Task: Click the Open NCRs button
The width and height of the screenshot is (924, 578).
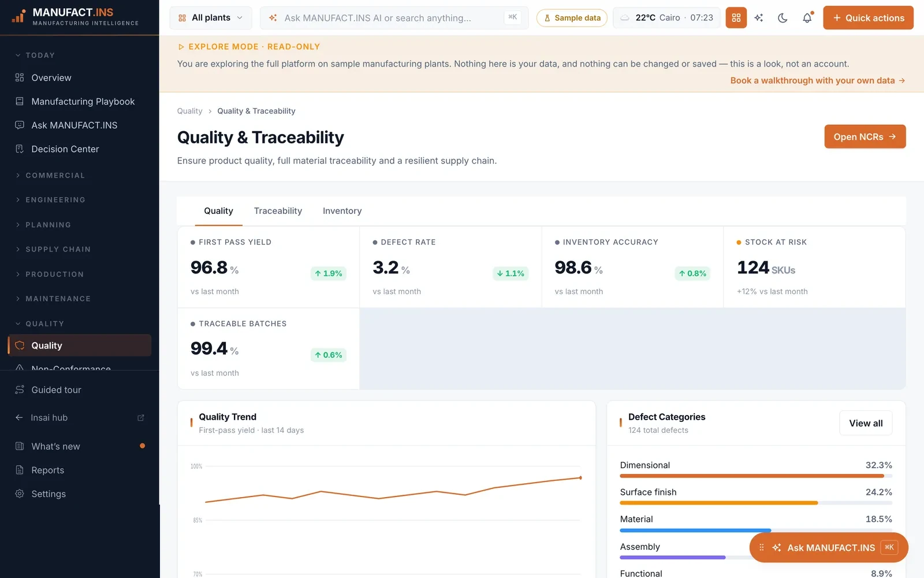Action: [x=865, y=136]
